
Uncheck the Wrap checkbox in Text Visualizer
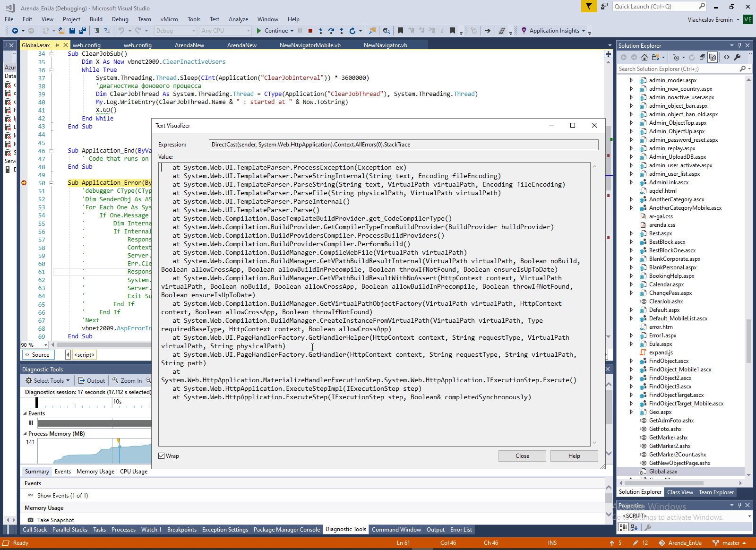(x=162, y=456)
